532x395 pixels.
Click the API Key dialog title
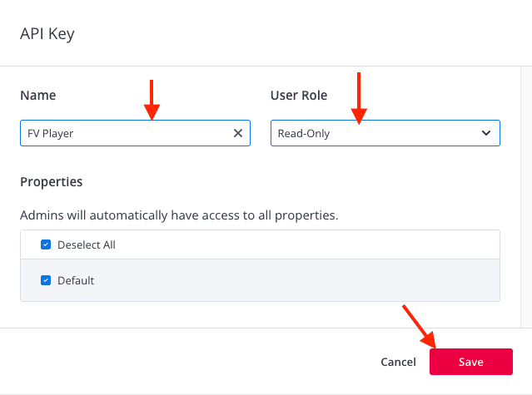[x=47, y=34]
